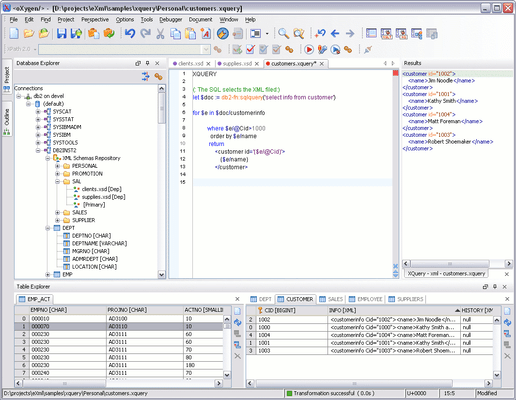Screen dimensions: 516x400
Task: Open the EMPLOYEE tab in Table Explorer
Action: [x=366, y=299]
